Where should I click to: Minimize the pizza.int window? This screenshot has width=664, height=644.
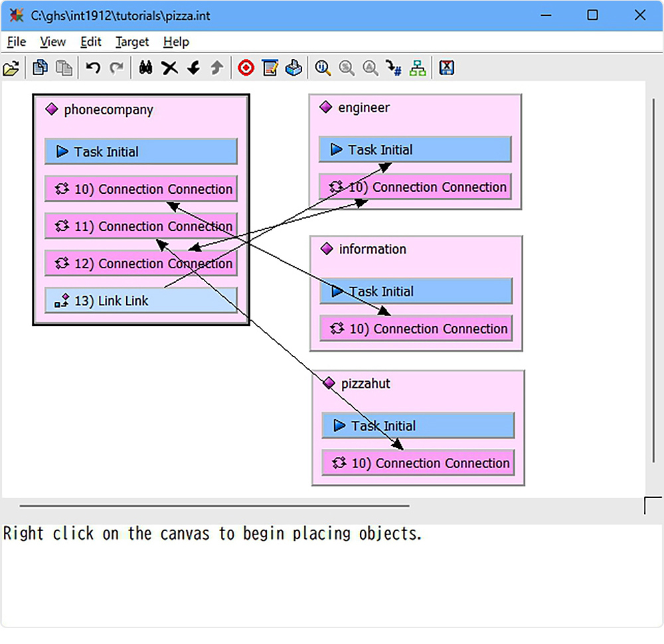click(x=546, y=16)
